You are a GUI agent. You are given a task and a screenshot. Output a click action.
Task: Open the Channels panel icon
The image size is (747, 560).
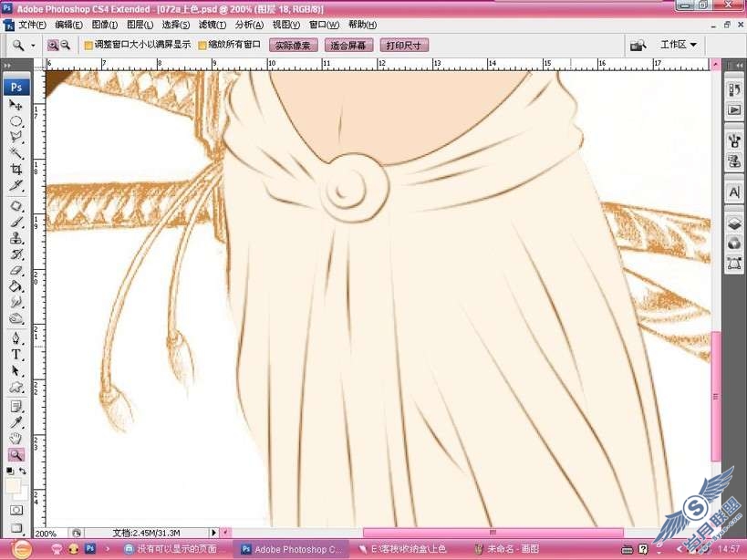click(734, 244)
